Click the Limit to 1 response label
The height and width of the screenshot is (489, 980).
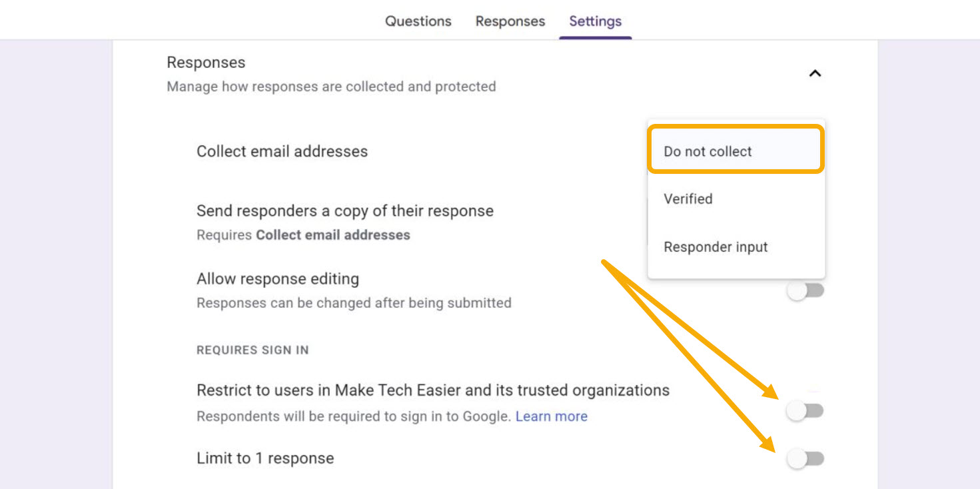point(264,458)
